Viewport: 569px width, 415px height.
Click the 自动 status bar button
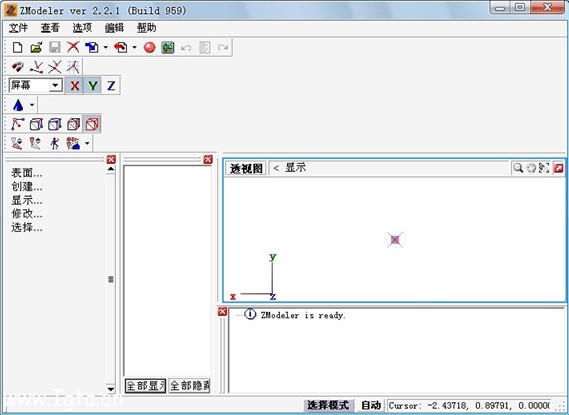[x=371, y=405]
